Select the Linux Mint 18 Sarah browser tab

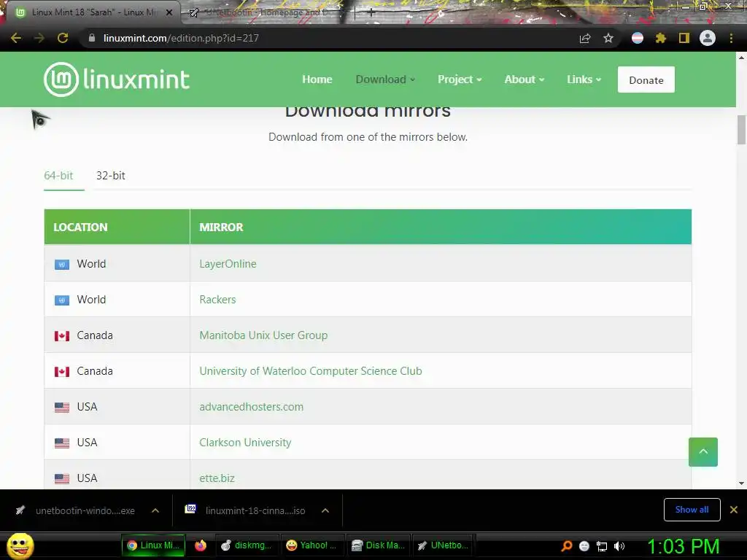94,12
